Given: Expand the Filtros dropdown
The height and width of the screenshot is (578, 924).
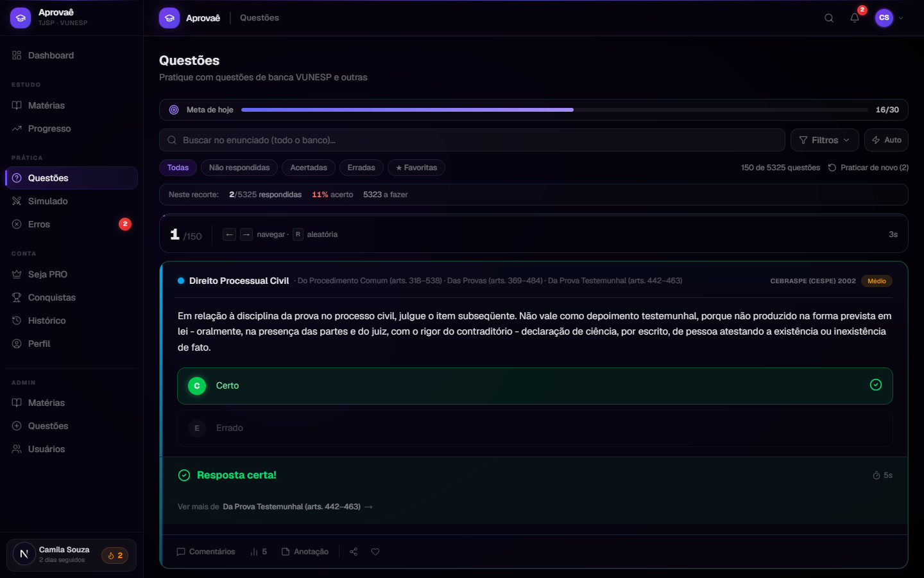Looking at the screenshot, I should 825,140.
